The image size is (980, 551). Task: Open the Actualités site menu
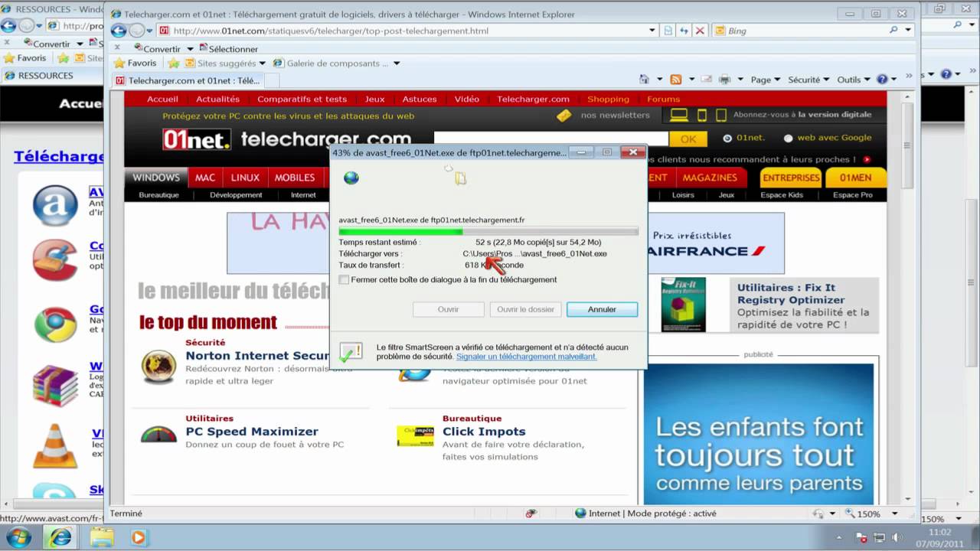pyautogui.click(x=217, y=99)
